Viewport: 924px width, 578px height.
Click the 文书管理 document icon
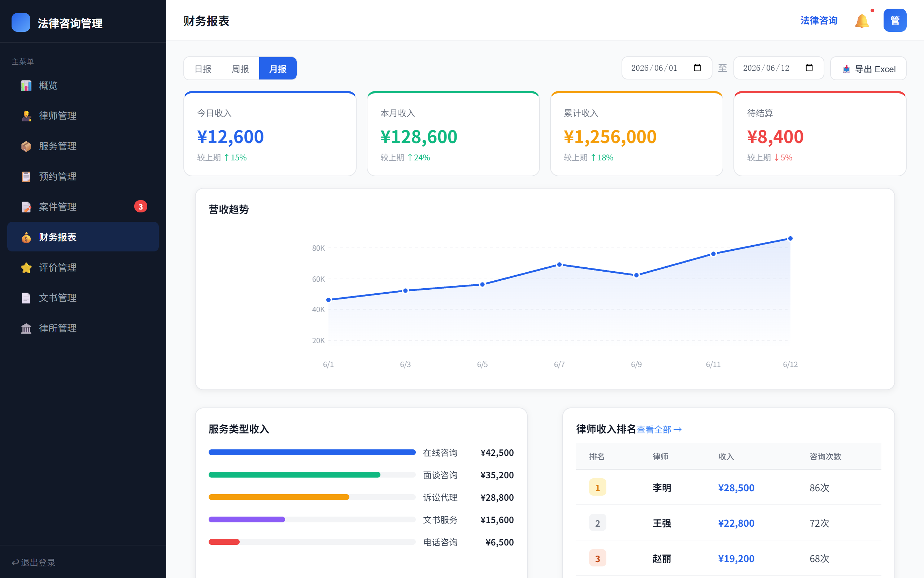(x=26, y=298)
